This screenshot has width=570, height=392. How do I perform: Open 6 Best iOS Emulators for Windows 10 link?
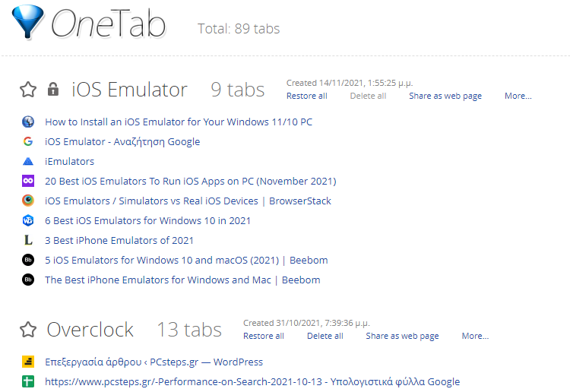click(147, 220)
